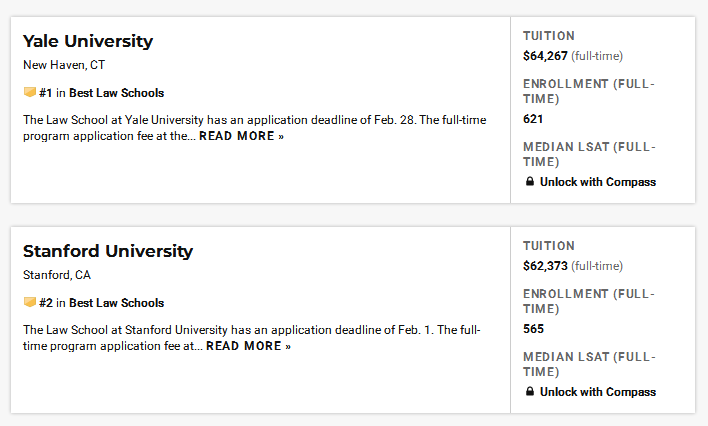Click Stanford, CA location text
Image resolution: width=708 pixels, height=426 pixels.
[57, 275]
